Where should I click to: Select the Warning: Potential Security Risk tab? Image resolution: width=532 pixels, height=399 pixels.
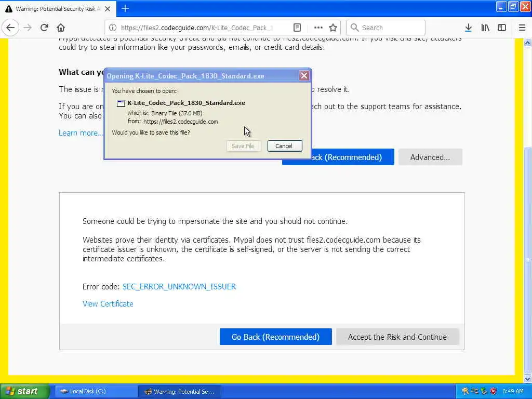(x=58, y=9)
